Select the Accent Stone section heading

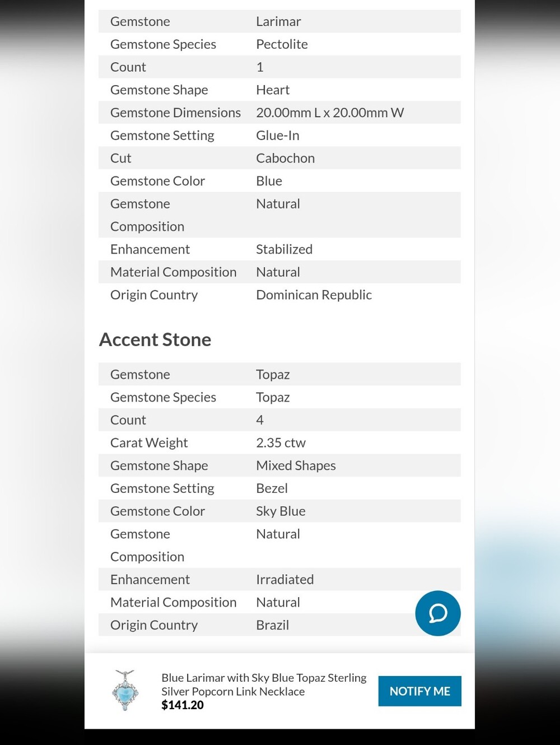tap(155, 339)
